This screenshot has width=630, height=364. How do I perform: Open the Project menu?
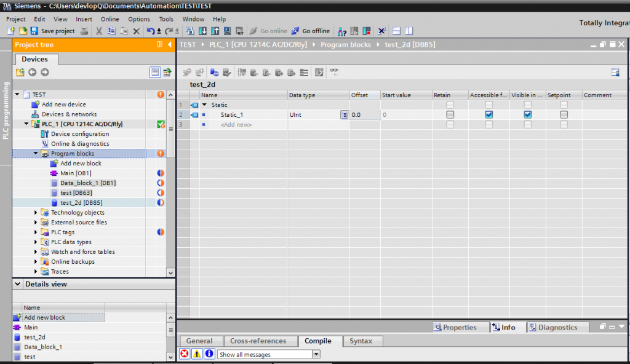[15, 19]
